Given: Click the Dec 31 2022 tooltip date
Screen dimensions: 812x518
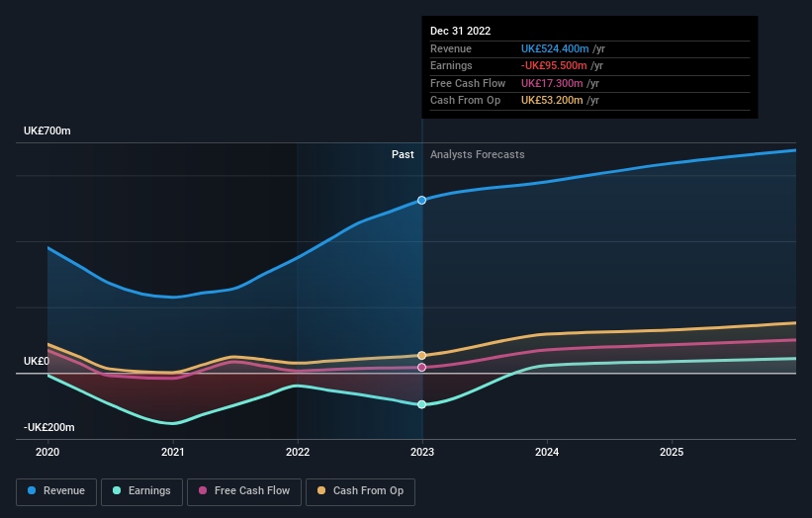Looking at the screenshot, I should 460,31.
